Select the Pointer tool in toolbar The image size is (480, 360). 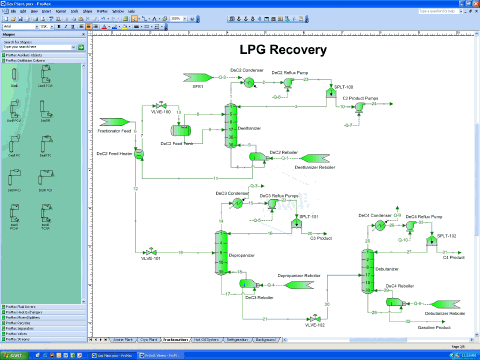click(x=134, y=19)
